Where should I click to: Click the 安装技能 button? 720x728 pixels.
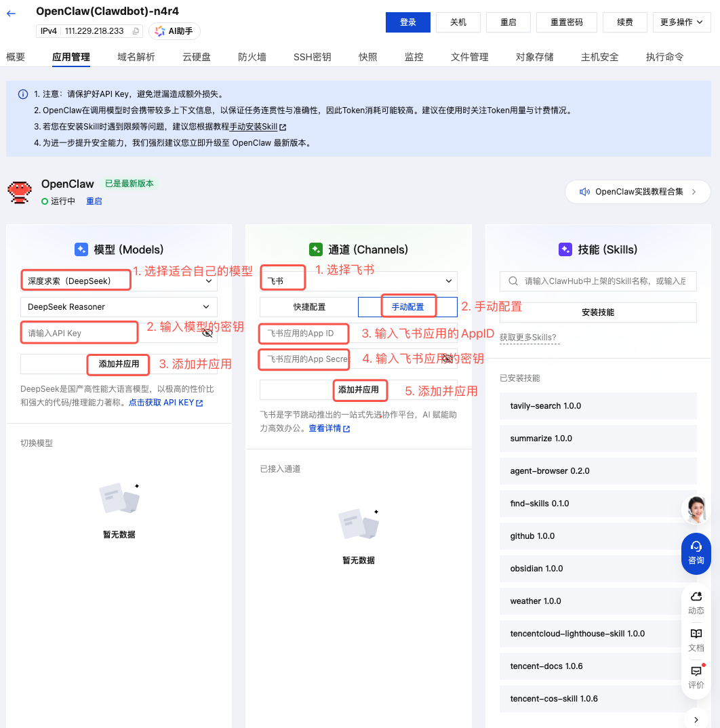tap(598, 312)
